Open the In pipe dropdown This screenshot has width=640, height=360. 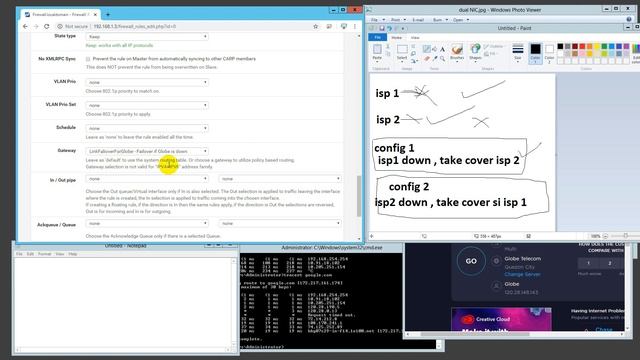147,179
